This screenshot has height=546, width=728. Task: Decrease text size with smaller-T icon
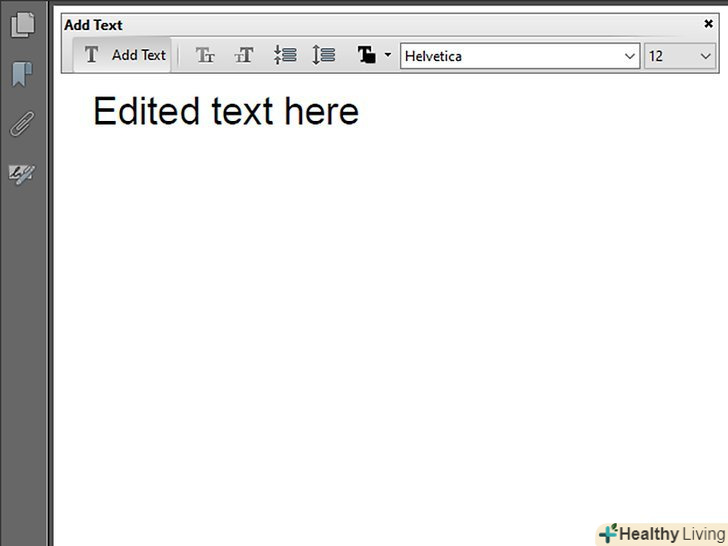tap(205, 55)
